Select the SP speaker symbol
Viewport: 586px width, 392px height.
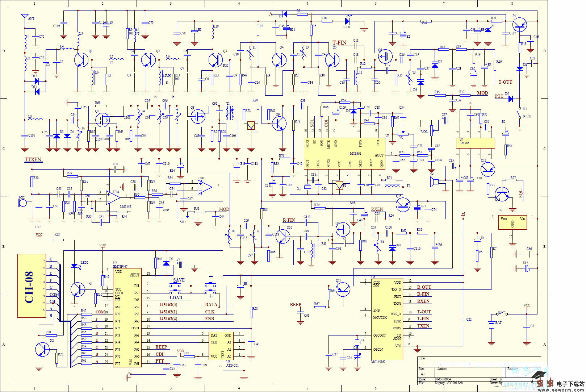point(433,182)
